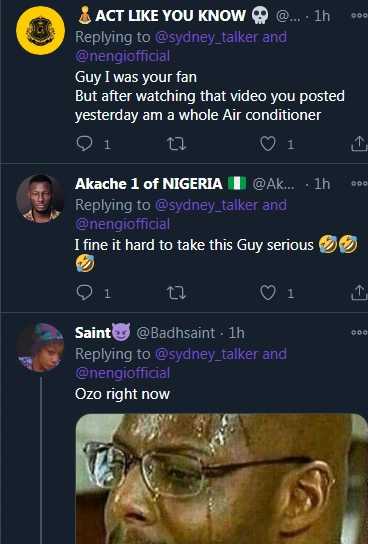Open crying man meme image
368x544 pixels.
tap(221, 479)
